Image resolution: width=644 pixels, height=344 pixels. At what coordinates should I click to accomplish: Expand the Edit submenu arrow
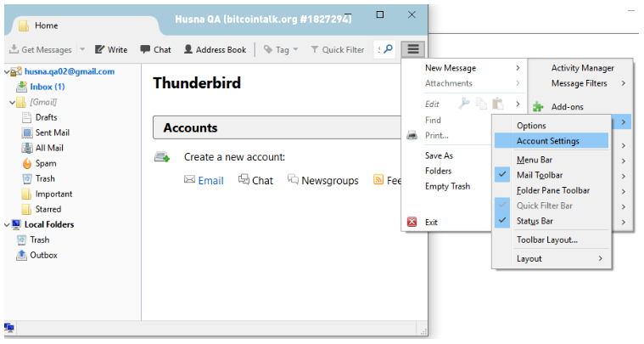[x=518, y=104]
